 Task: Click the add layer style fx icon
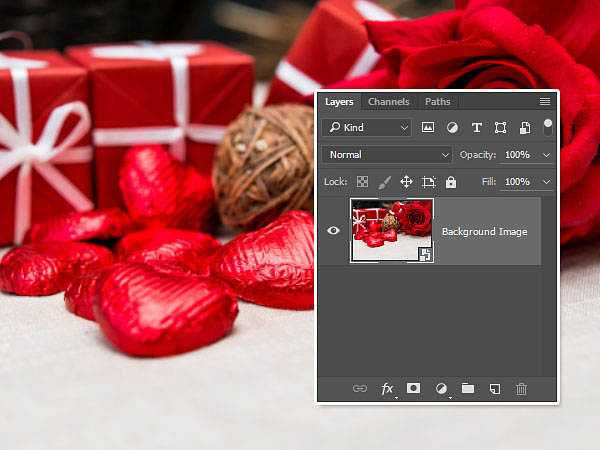point(387,389)
